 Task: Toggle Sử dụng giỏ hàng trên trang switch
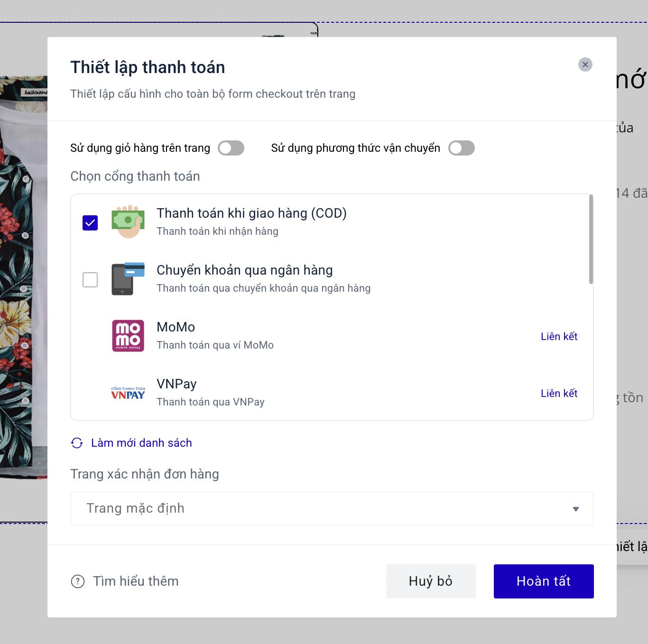tap(231, 148)
